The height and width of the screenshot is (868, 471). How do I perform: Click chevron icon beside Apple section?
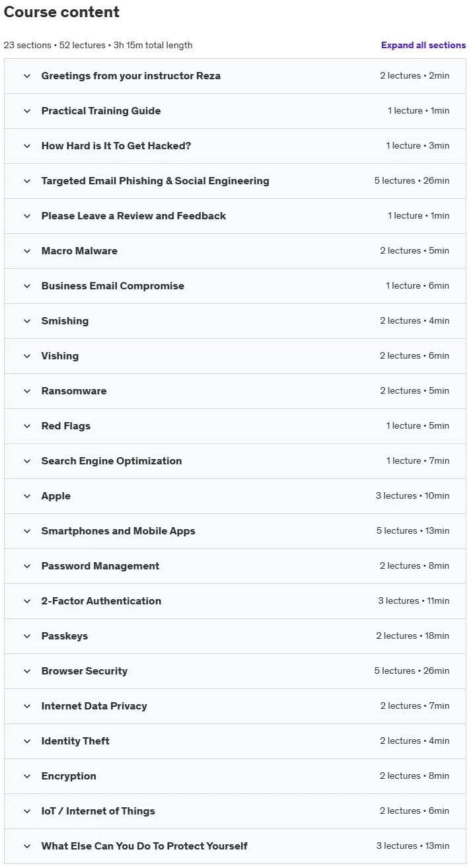pos(27,496)
